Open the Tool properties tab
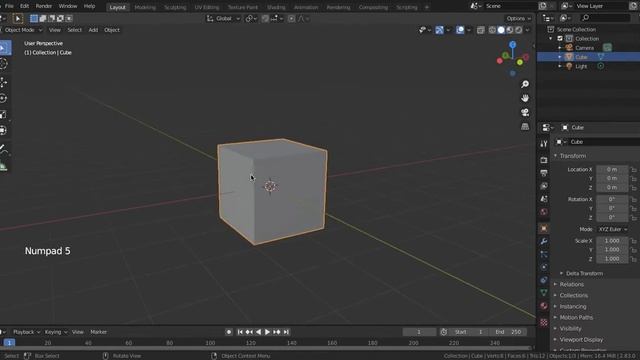 (x=544, y=144)
